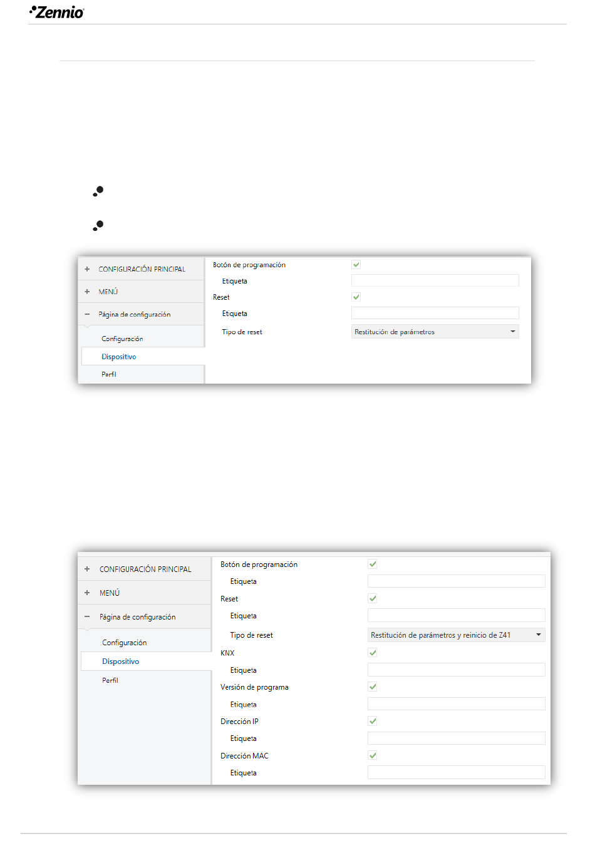
Task: Toggle Reset checkbox in upper panel
Action: [x=356, y=297]
